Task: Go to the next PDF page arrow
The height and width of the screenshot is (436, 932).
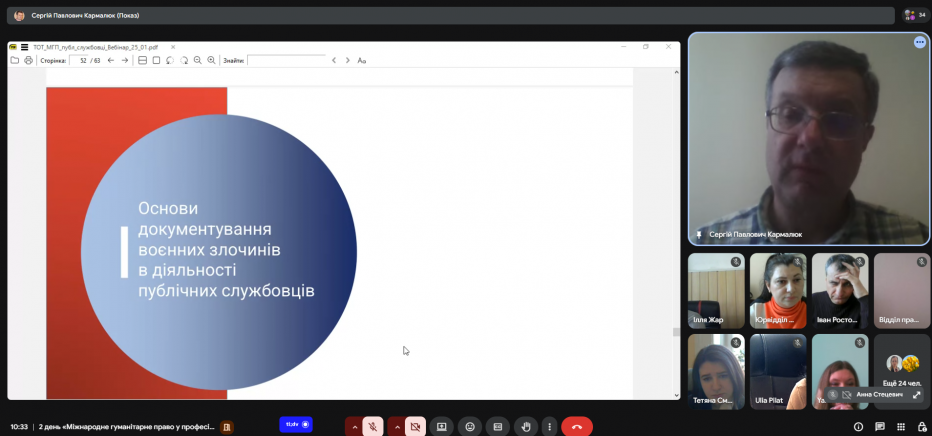Action: (x=125, y=60)
